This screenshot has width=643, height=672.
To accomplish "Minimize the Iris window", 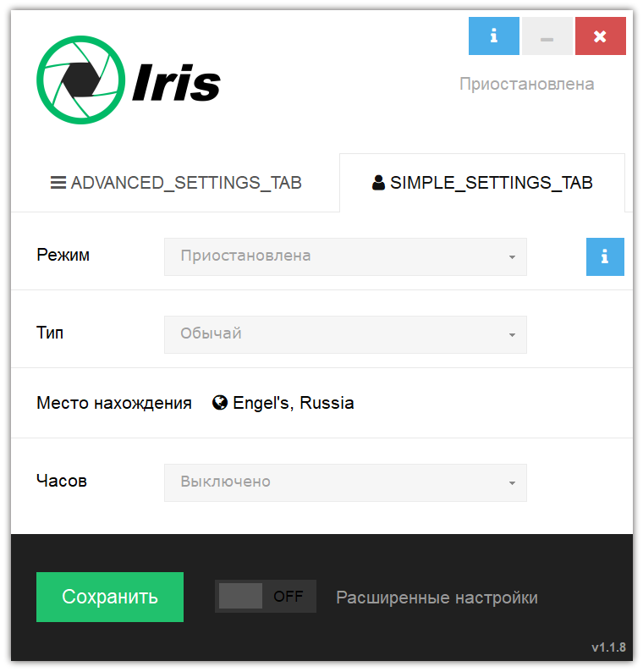I will point(547,36).
